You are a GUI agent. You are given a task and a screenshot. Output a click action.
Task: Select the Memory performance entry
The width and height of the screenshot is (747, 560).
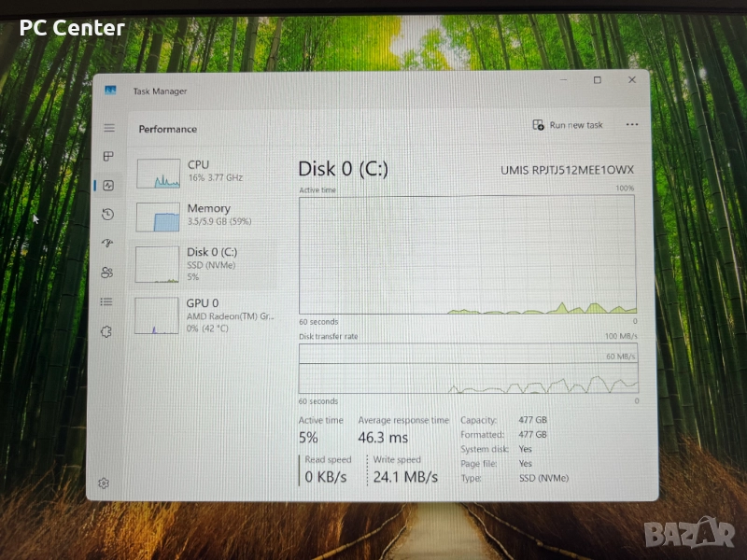coord(205,216)
